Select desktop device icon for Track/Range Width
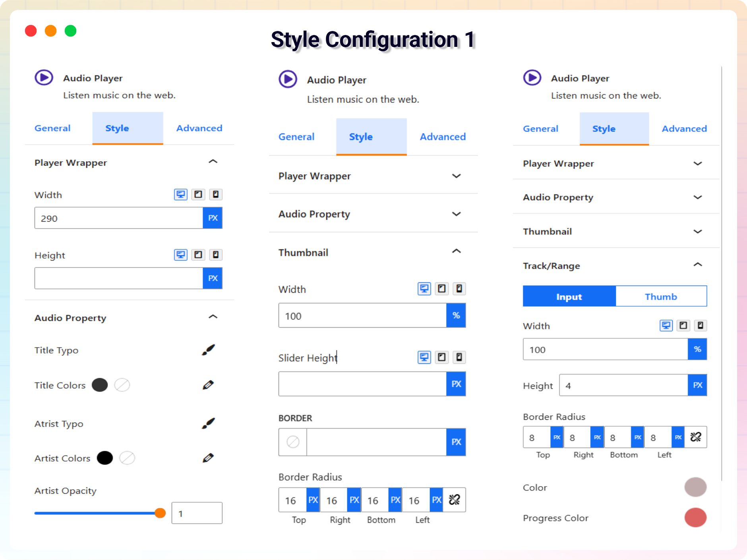The image size is (747, 560). [666, 326]
